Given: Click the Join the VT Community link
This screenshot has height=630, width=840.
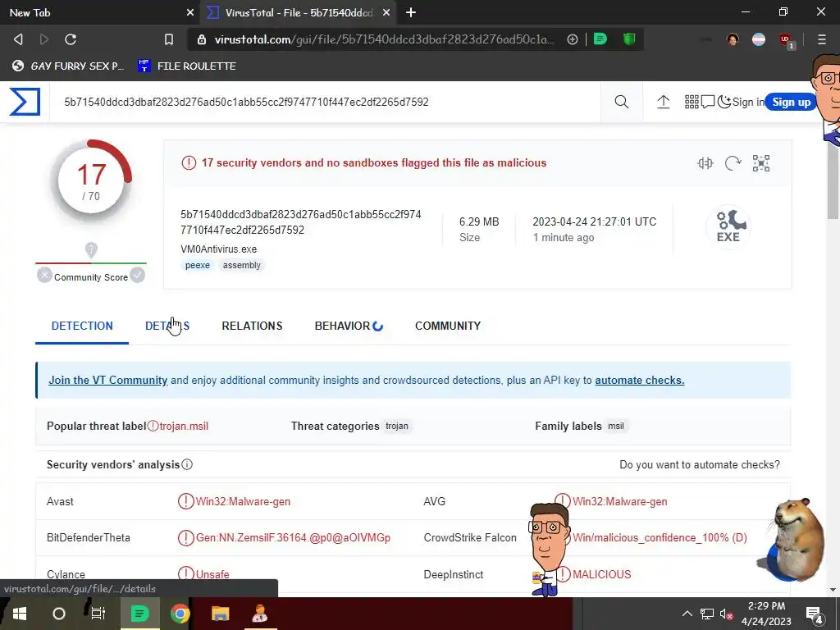Looking at the screenshot, I should (x=108, y=380).
